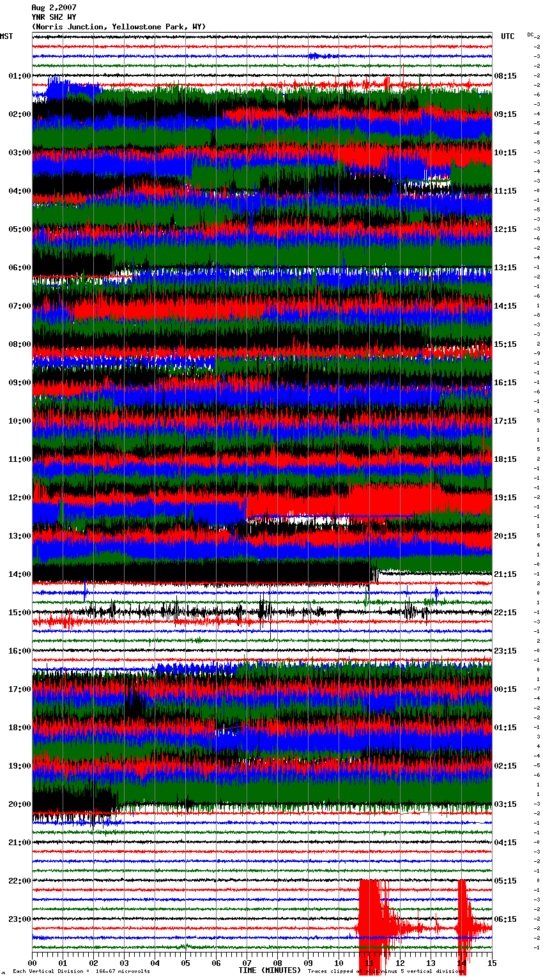Click the "22:15" UTC time label
Viewport: 543px width, 980px height.
(505, 613)
